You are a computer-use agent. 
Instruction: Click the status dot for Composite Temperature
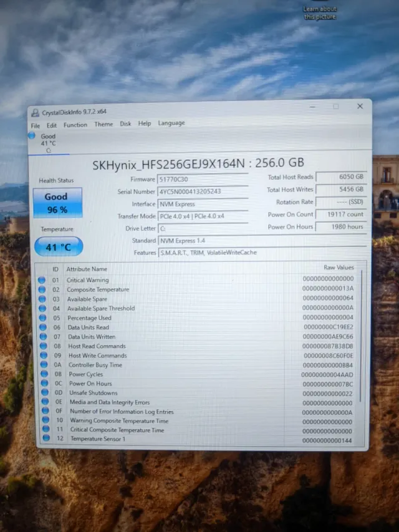(42, 289)
